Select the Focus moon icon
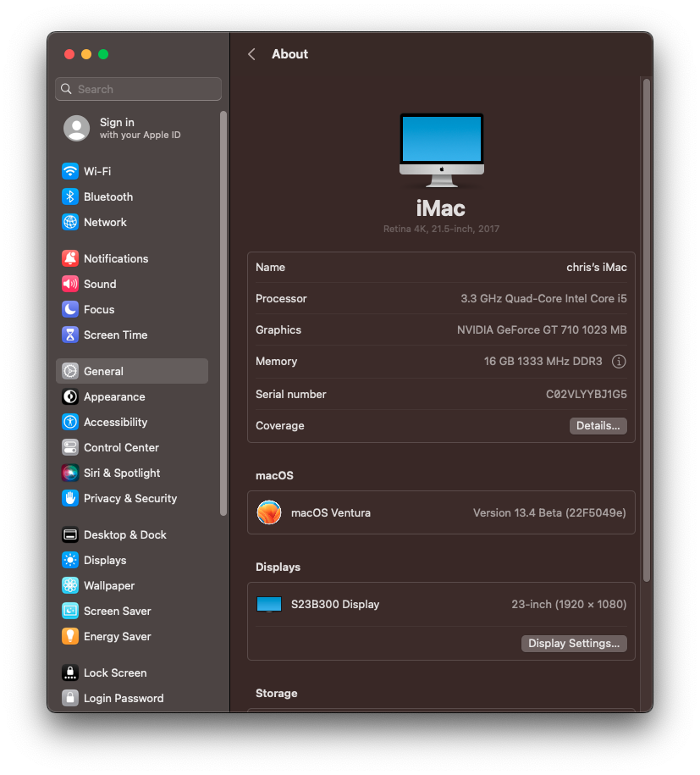This screenshot has height=775, width=700. (70, 309)
